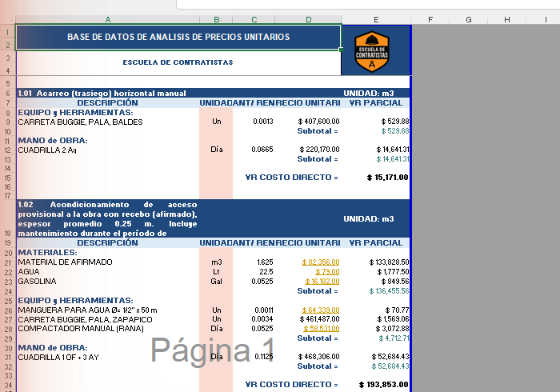Image resolution: width=560 pixels, height=392 pixels.
Task: Select the title cell 'BASE DE DATOS DE ANALISIS DE PRECIOS UNITARIOS'
Action: [x=178, y=37]
